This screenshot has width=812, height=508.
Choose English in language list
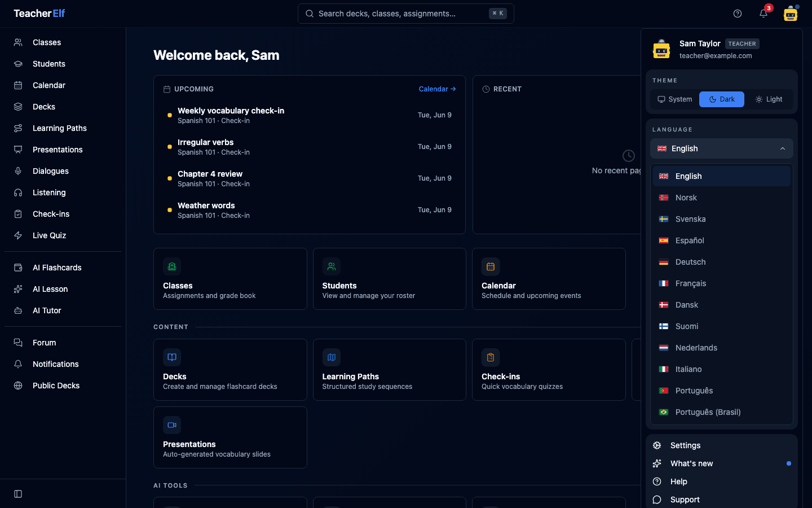(722, 176)
